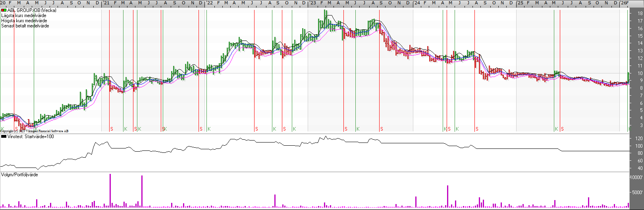
Task: Select the ABL GROUP/OB (Vecka) chart title
Action: pyautogui.click(x=32, y=10)
